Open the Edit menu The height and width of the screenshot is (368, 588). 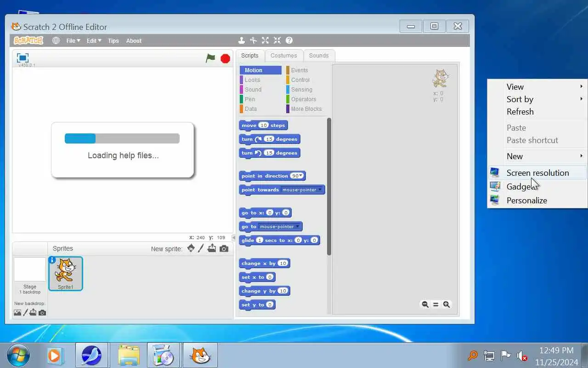94,40
